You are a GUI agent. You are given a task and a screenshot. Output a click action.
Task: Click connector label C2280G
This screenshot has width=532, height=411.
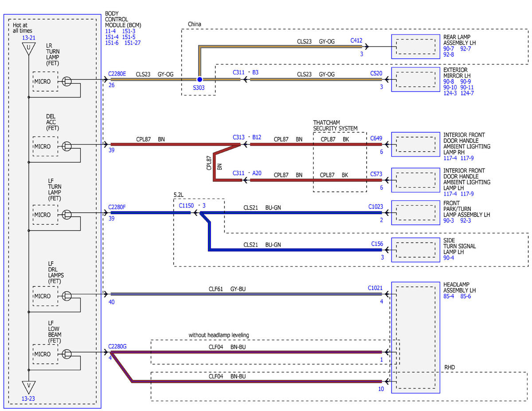point(117,346)
